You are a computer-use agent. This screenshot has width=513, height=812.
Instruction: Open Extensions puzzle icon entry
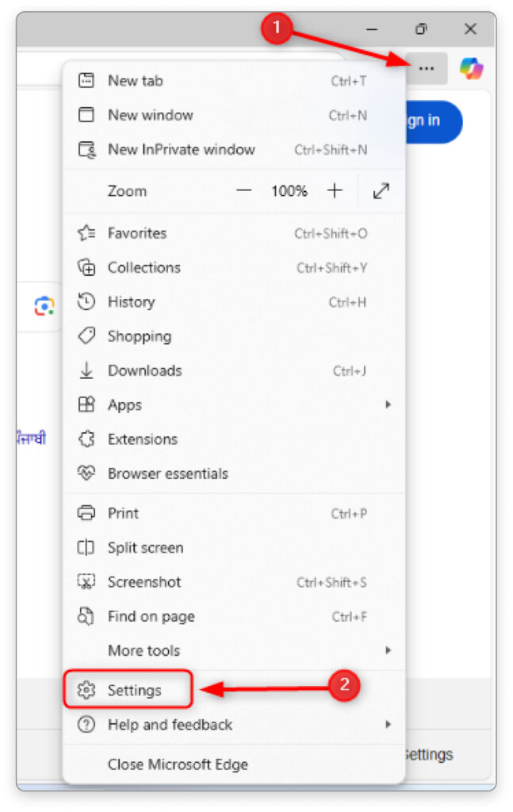coord(86,439)
